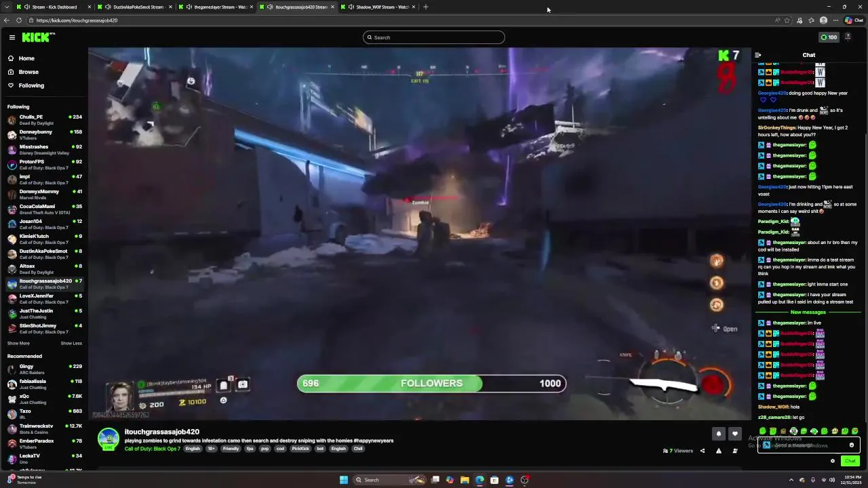Open Windows Start button

[344, 480]
